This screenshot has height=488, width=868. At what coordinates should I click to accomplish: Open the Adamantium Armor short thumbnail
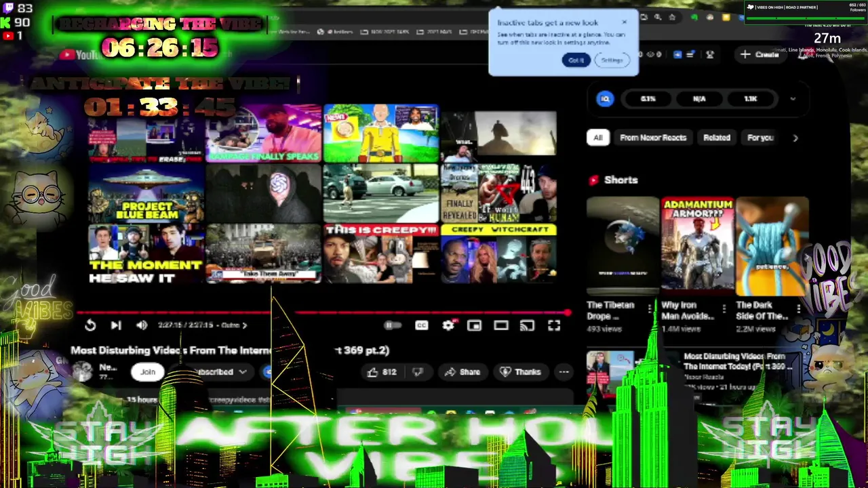[x=697, y=247]
